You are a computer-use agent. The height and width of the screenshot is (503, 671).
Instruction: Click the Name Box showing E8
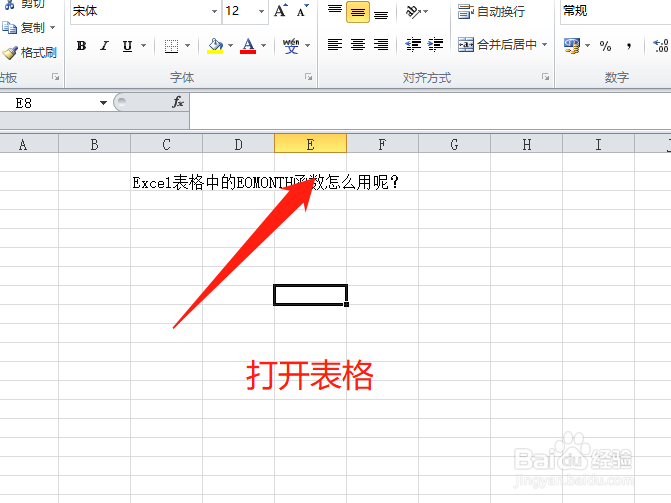[x=49, y=103]
